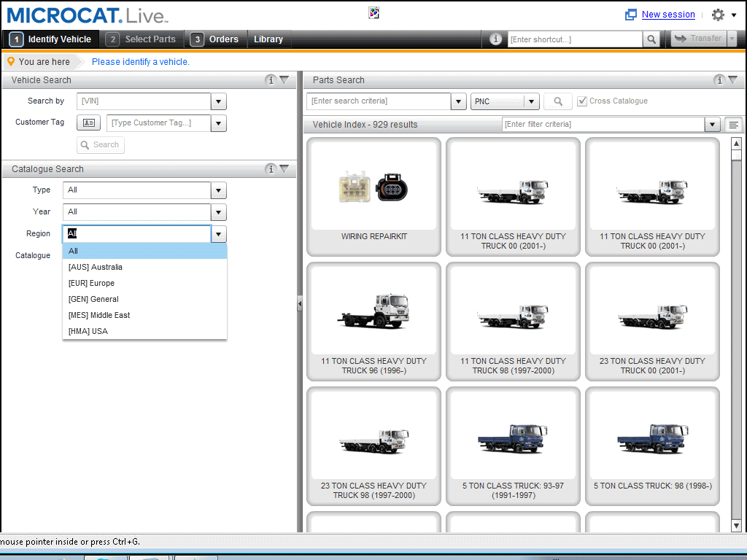Select [MES] Middle East region option
Image resolution: width=747 pixels, height=560 pixels.
144,315
